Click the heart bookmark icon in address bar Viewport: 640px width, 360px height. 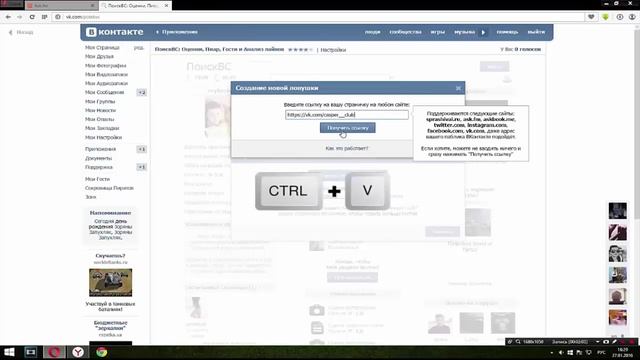pyautogui.click(x=591, y=17)
